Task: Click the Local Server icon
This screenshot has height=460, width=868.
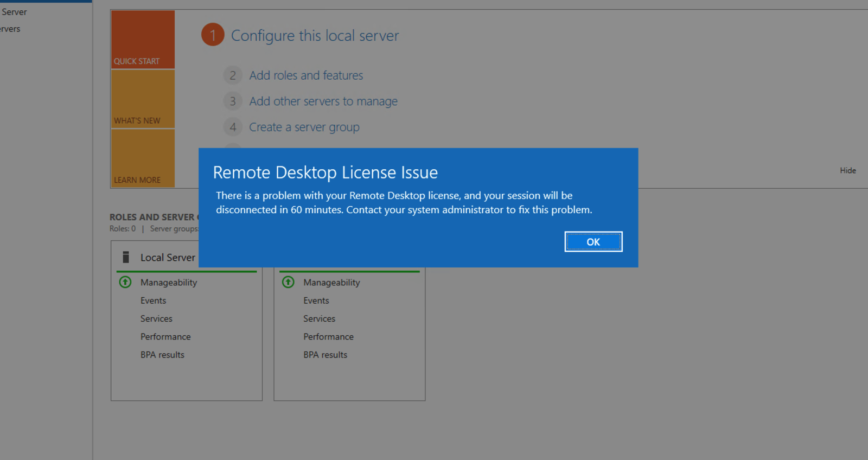Action: click(126, 257)
